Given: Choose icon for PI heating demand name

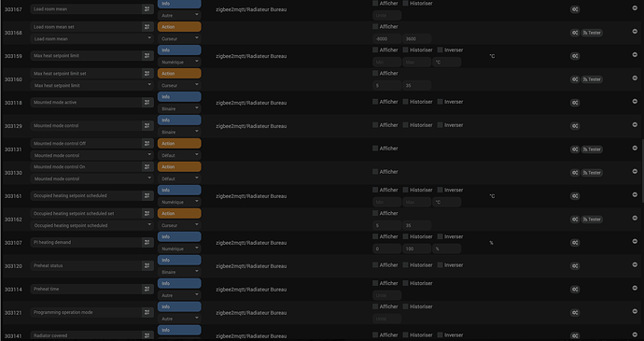Looking at the screenshot, I should tap(147, 242).
